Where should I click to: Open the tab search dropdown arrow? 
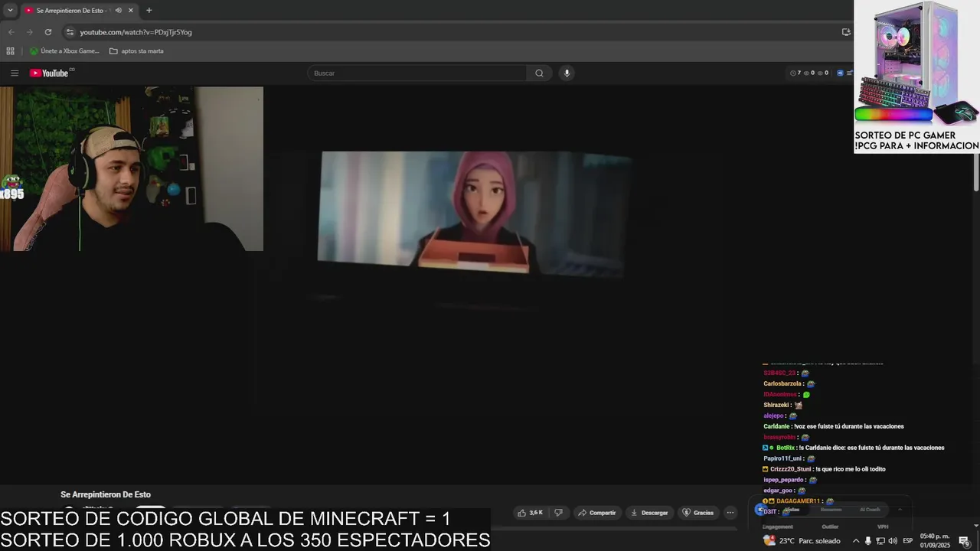tap(10, 10)
